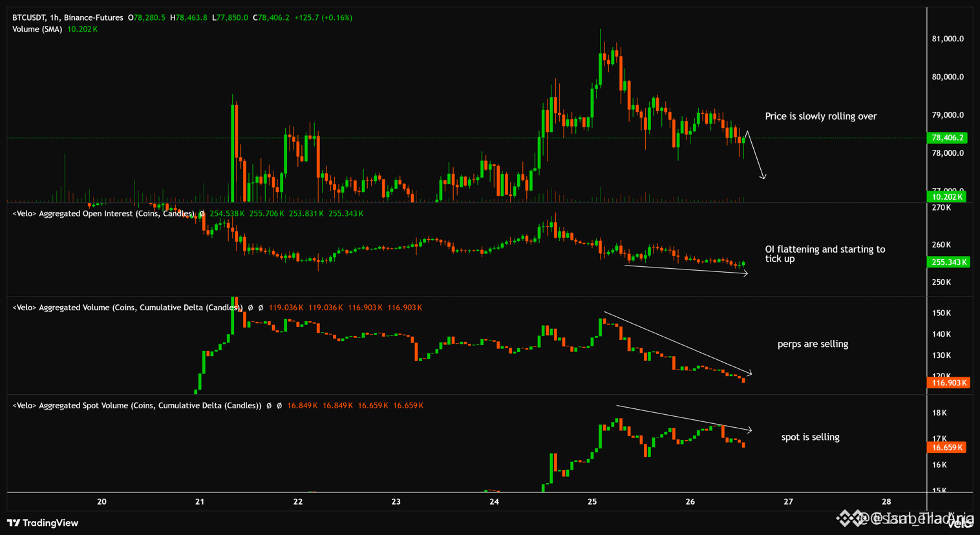Click the high value H78,463.8
The height and width of the screenshot is (535, 980).
point(189,17)
